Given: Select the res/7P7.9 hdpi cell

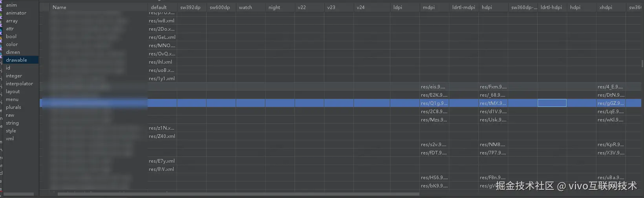Looking at the screenshot, I should (493, 153).
